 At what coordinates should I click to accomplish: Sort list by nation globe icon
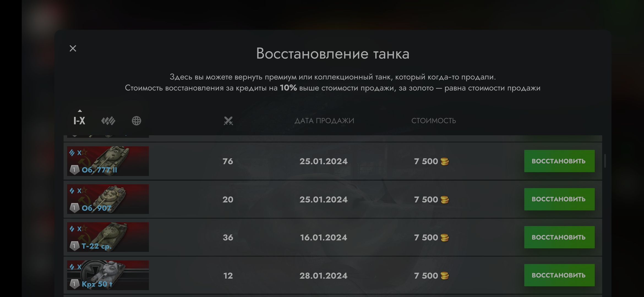coord(137,121)
